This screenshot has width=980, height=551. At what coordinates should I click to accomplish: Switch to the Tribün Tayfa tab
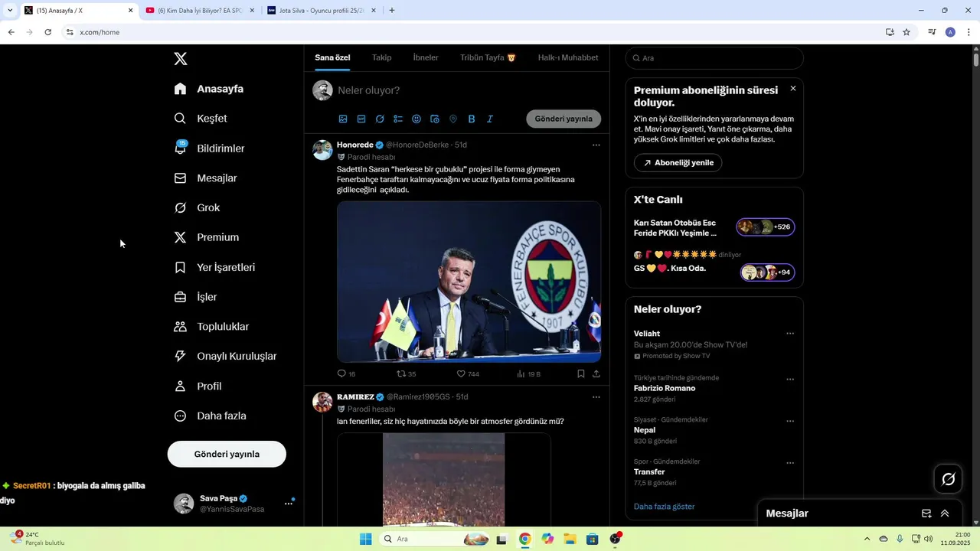[x=488, y=58]
